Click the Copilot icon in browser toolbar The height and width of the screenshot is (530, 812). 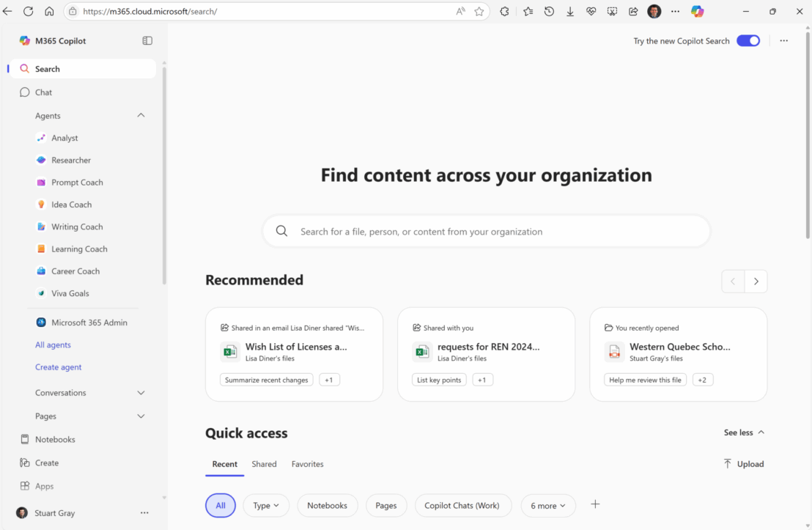pos(697,12)
